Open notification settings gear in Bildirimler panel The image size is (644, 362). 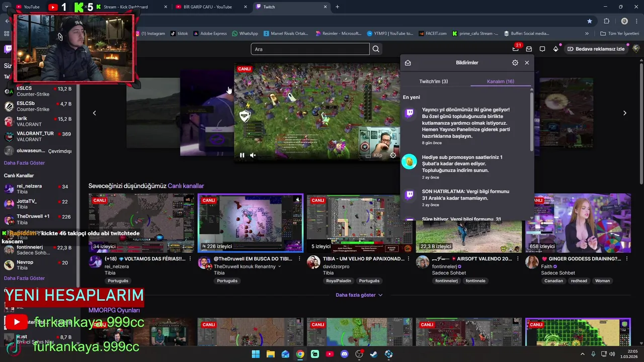tap(515, 63)
